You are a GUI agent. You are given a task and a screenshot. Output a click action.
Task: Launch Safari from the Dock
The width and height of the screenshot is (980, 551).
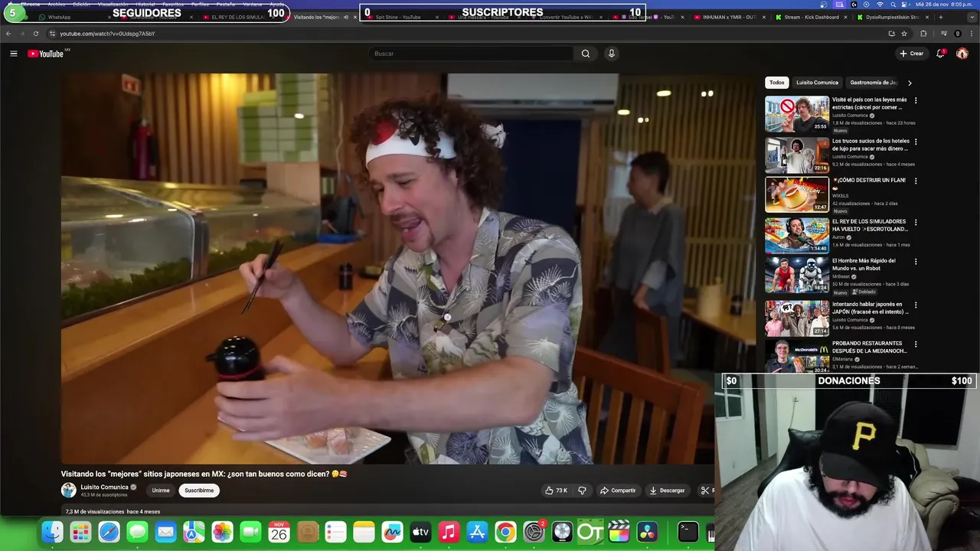pos(109,532)
